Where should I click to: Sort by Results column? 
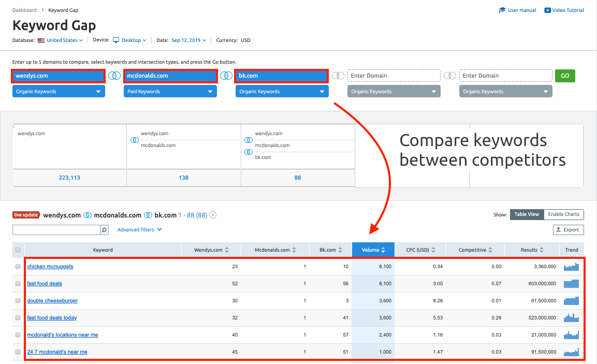[532, 250]
